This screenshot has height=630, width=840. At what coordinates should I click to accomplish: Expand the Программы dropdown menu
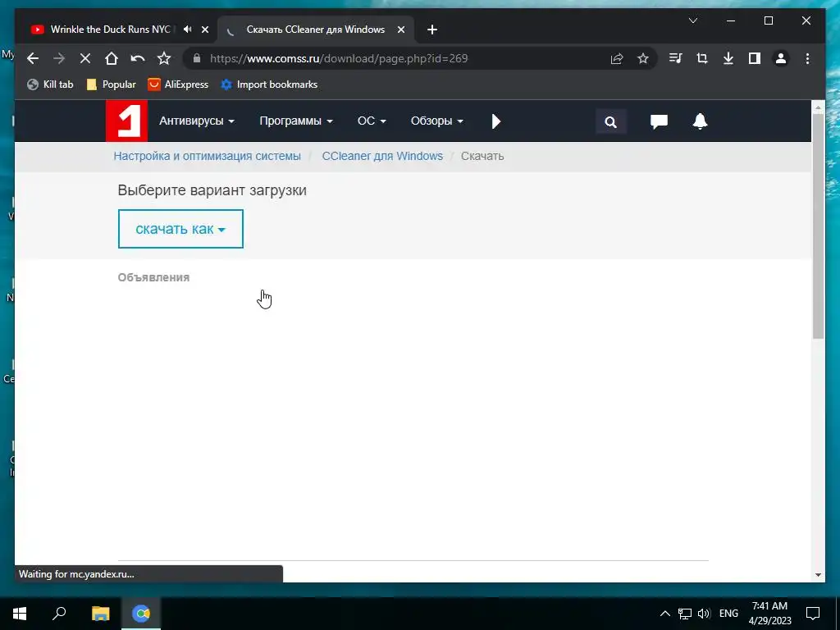pos(295,121)
